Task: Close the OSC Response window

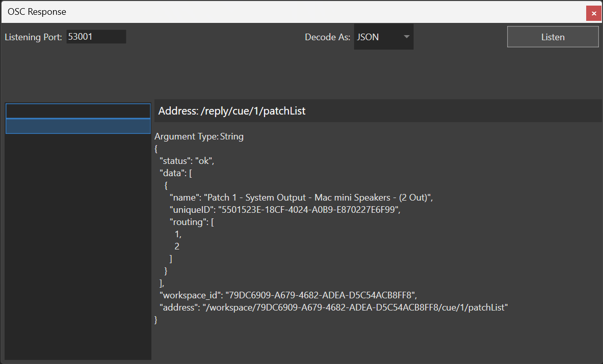Action: point(594,13)
